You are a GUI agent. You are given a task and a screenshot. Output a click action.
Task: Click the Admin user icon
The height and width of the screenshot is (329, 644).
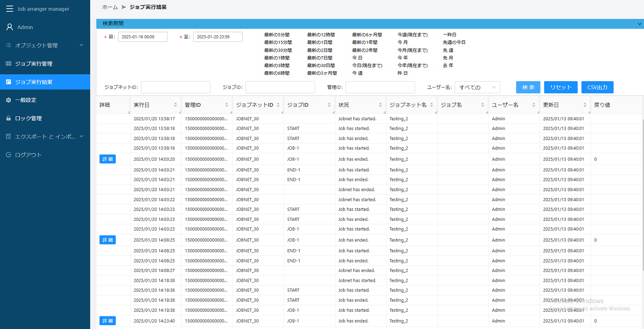click(x=9, y=27)
